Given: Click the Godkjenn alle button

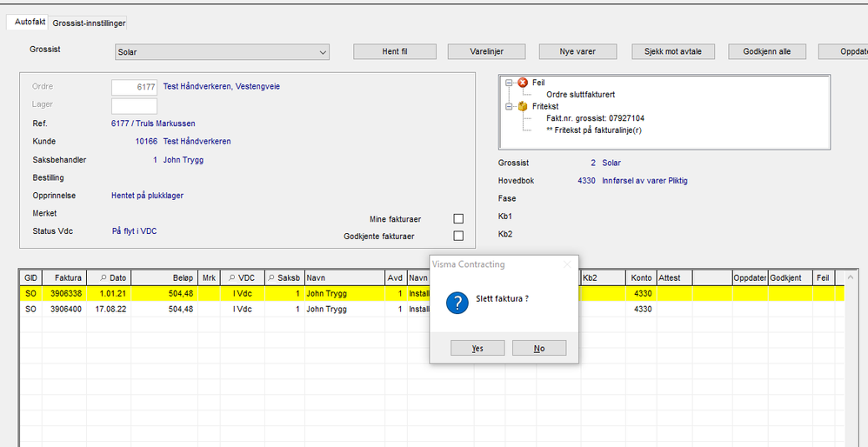Looking at the screenshot, I should 767,51.
